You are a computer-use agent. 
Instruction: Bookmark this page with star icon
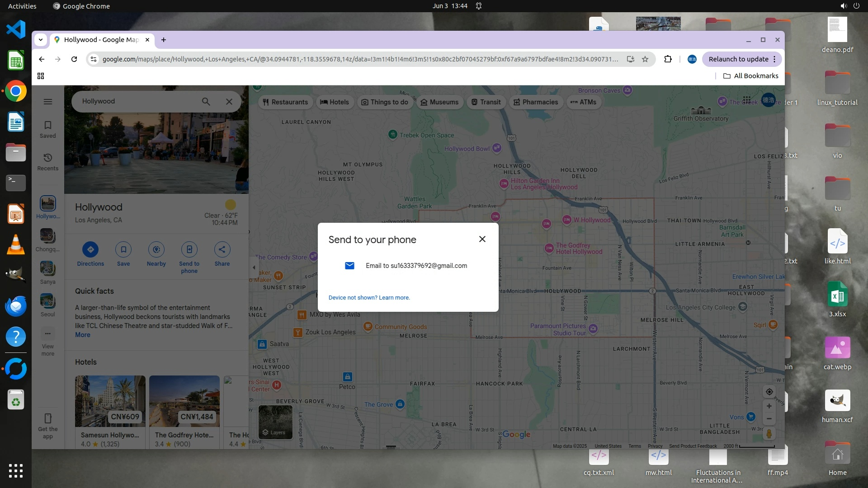point(645,59)
